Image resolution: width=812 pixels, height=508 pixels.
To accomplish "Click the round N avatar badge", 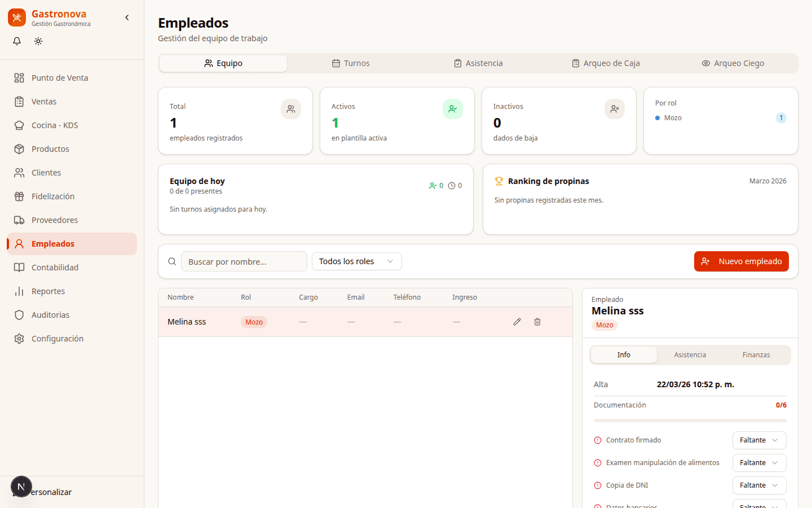I will (21, 487).
